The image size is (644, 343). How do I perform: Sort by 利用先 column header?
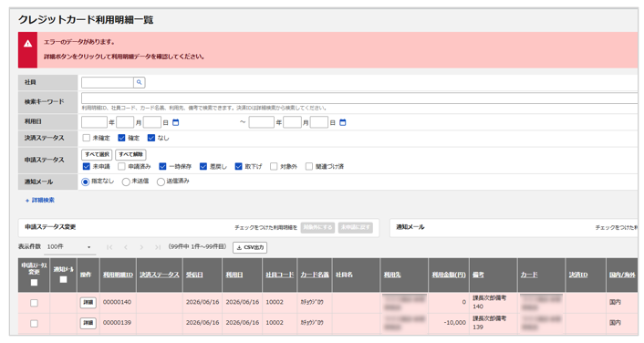point(392,275)
